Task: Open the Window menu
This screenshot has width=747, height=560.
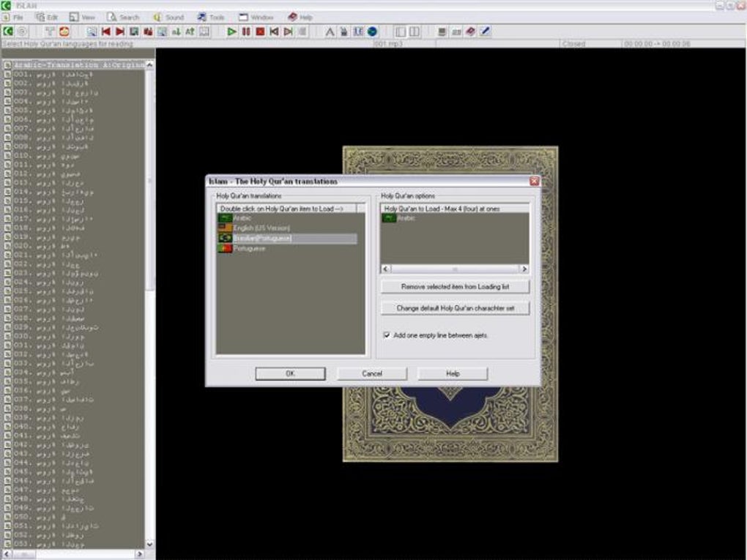Action: tap(256, 17)
